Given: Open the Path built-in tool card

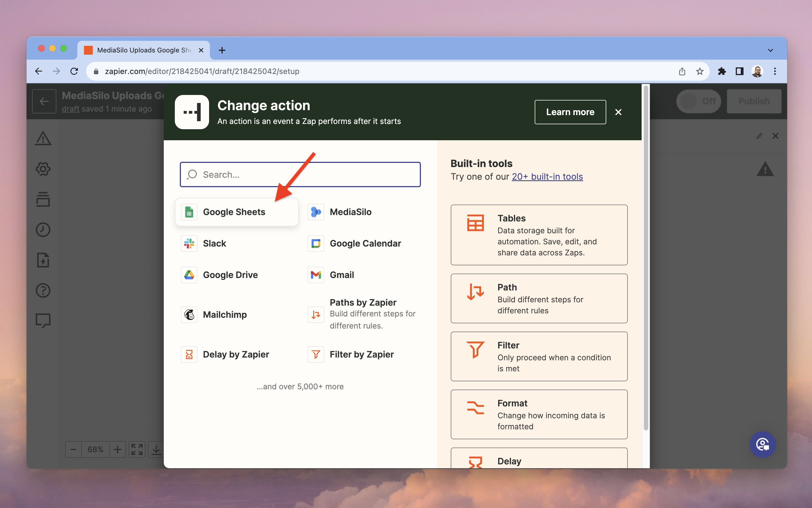Looking at the screenshot, I should [x=539, y=298].
